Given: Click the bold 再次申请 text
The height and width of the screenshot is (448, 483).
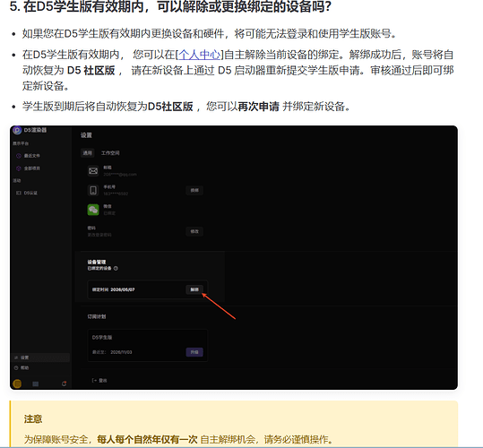Looking at the screenshot, I should [258, 107].
